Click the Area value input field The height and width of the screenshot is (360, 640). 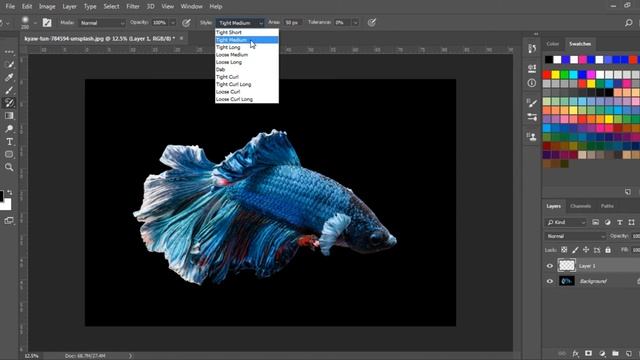pyautogui.click(x=292, y=23)
